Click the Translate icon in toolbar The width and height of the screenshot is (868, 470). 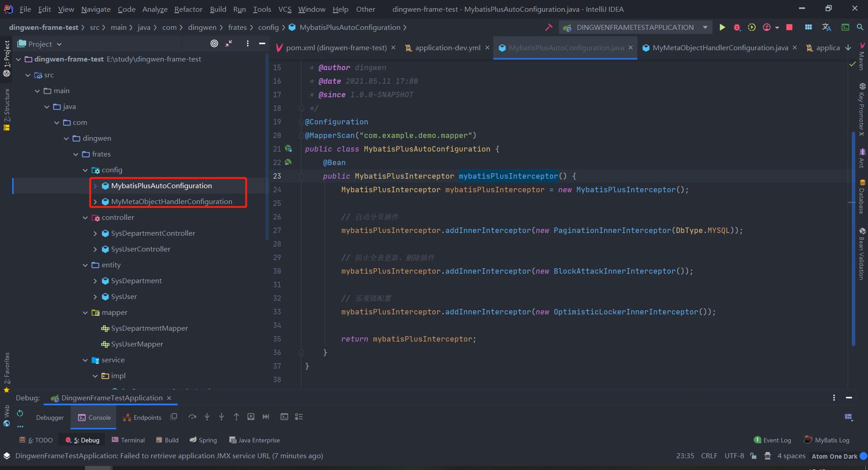pyautogui.click(x=826, y=28)
